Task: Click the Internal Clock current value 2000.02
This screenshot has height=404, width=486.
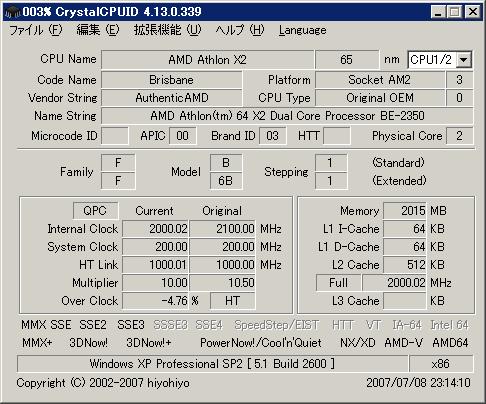Action: click(155, 229)
